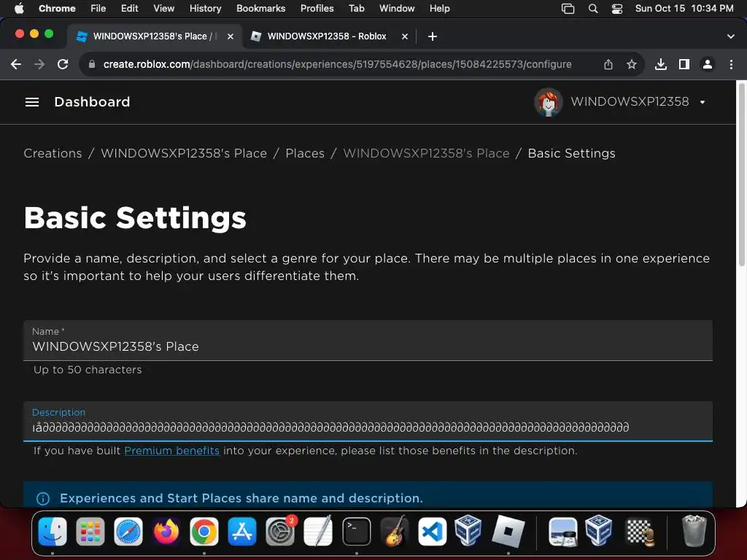Open first WINDOWSXP12358's Place breadcrumb
This screenshot has width=747, height=560.
pos(184,153)
